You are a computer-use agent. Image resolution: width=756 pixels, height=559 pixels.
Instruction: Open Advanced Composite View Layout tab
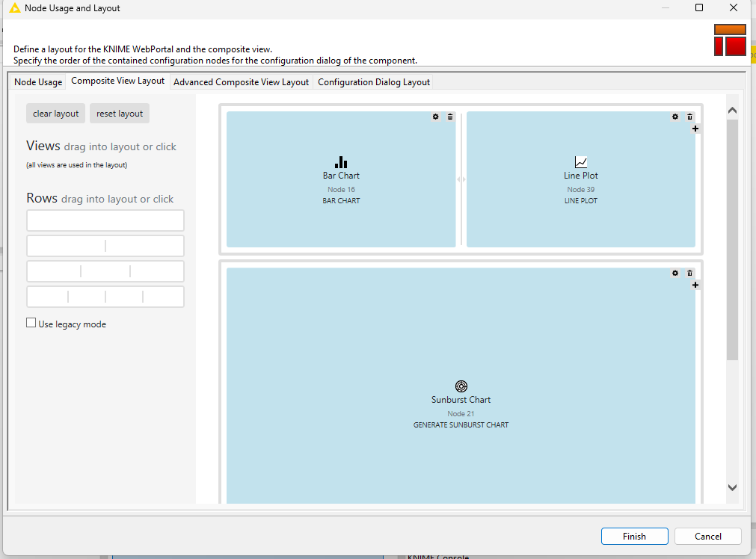click(241, 82)
